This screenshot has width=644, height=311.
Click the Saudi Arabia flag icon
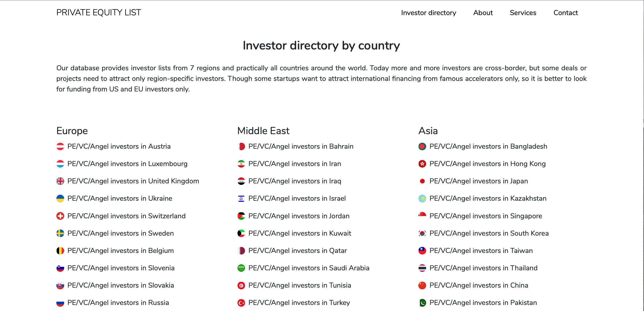[241, 268]
